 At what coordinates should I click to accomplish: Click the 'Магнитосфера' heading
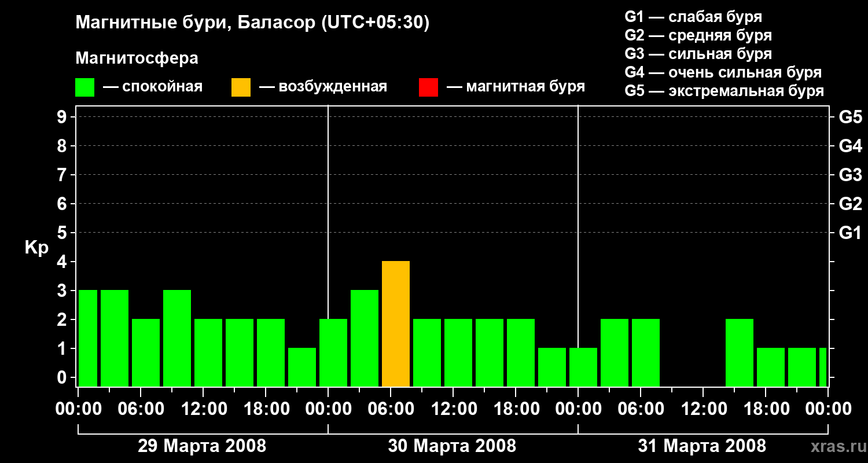pos(137,58)
